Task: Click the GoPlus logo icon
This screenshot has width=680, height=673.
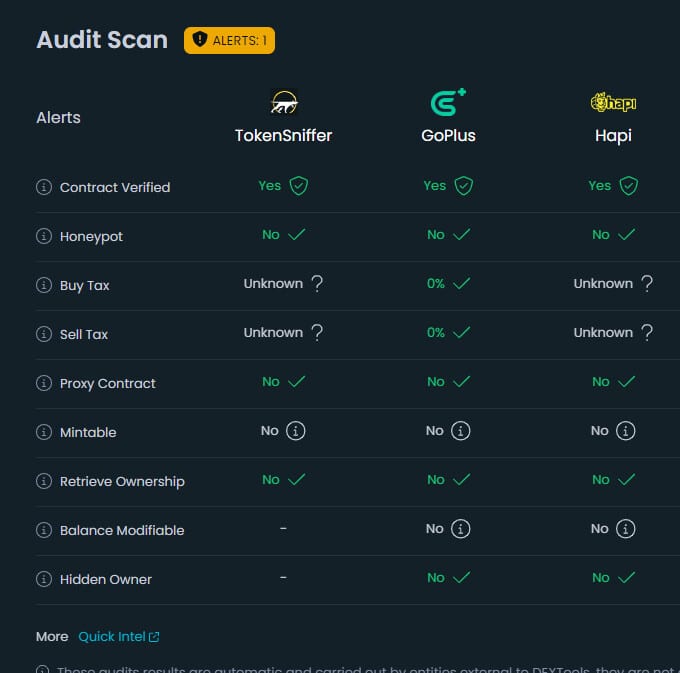Action: 448,102
